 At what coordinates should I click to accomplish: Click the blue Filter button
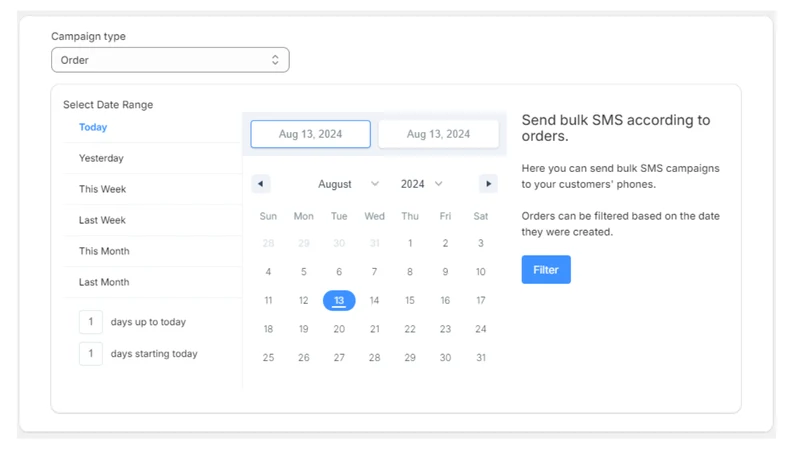(546, 269)
